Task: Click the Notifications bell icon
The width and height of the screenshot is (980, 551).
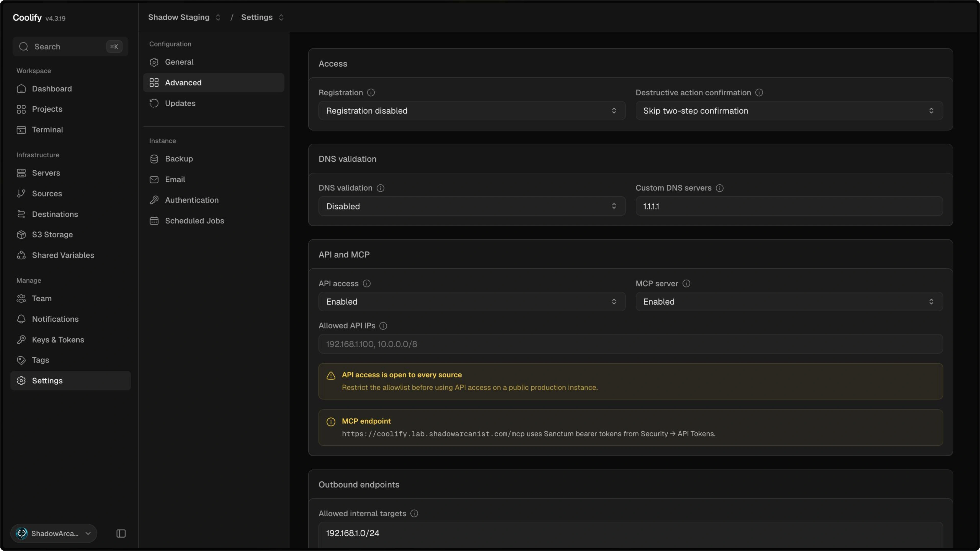Action: tap(21, 319)
